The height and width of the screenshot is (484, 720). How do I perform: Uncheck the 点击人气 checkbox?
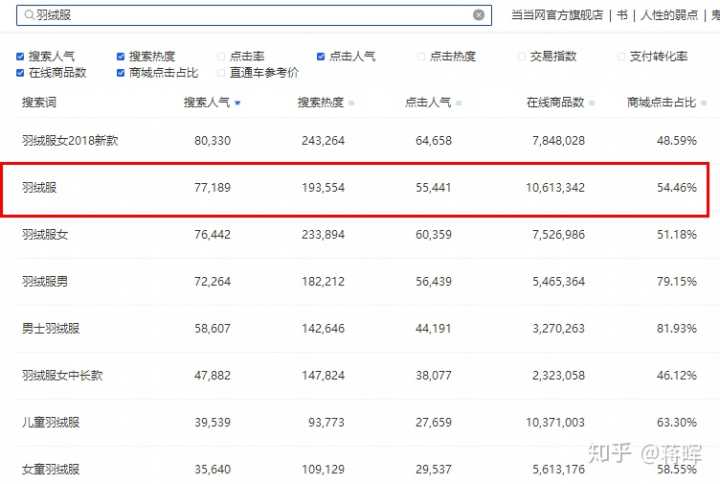pos(321,56)
